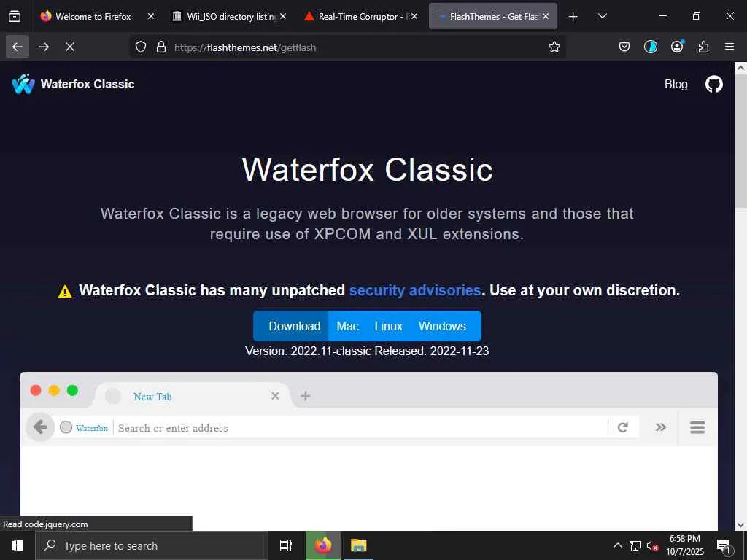Open the Pocket save icon

(624, 47)
